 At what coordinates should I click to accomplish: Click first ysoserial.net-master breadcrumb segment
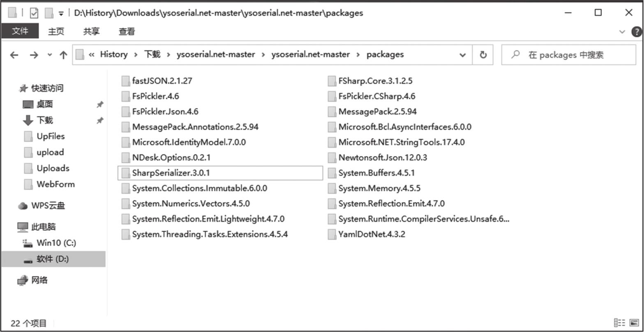click(216, 55)
